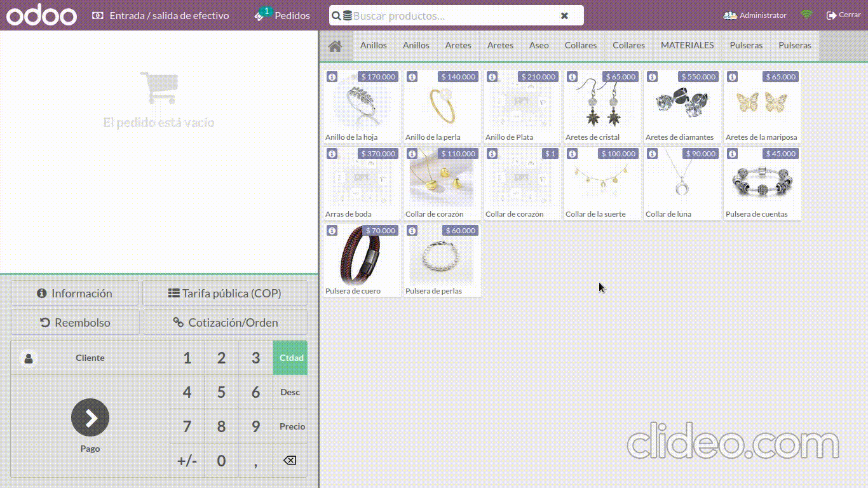Click the database icon in search box
This screenshot has width=868, height=488.
point(347,16)
